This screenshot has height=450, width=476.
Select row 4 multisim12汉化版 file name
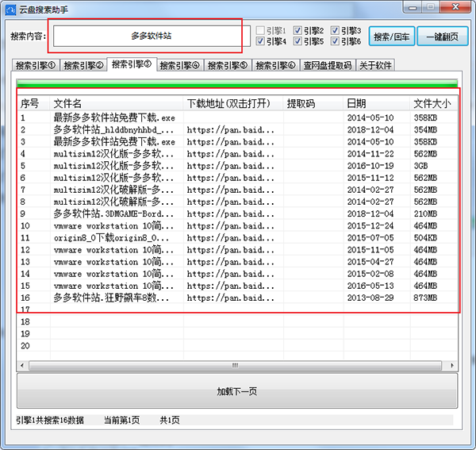(x=113, y=154)
